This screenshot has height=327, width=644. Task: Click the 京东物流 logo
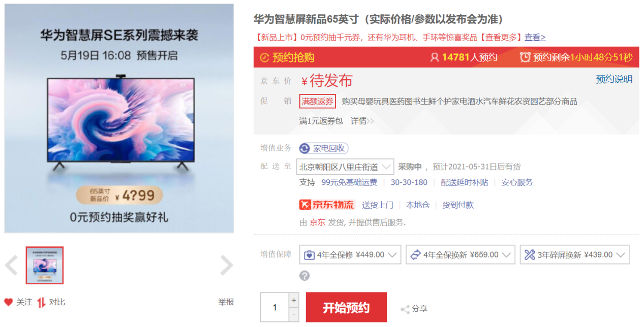click(x=327, y=205)
